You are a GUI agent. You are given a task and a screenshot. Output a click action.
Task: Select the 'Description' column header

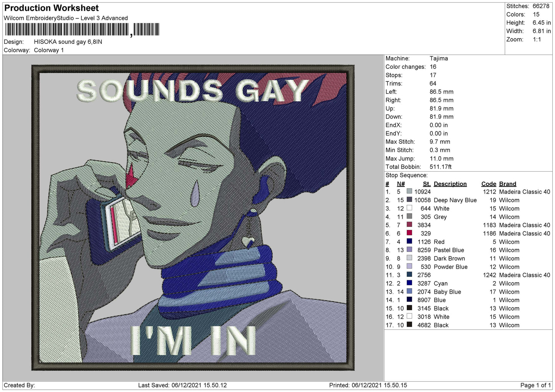[x=450, y=184]
